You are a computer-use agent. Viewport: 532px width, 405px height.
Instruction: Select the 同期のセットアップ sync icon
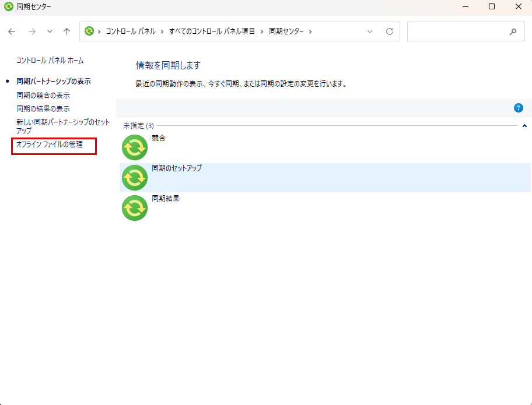click(135, 178)
